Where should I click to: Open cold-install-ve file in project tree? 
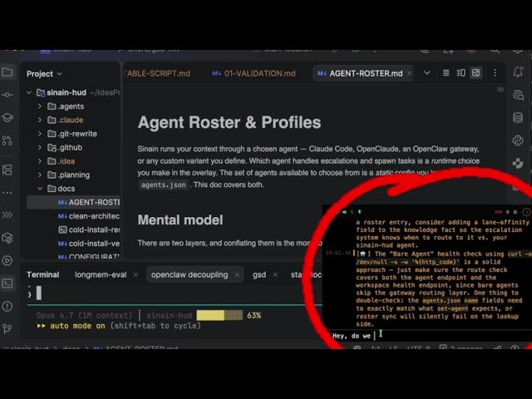(x=89, y=244)
